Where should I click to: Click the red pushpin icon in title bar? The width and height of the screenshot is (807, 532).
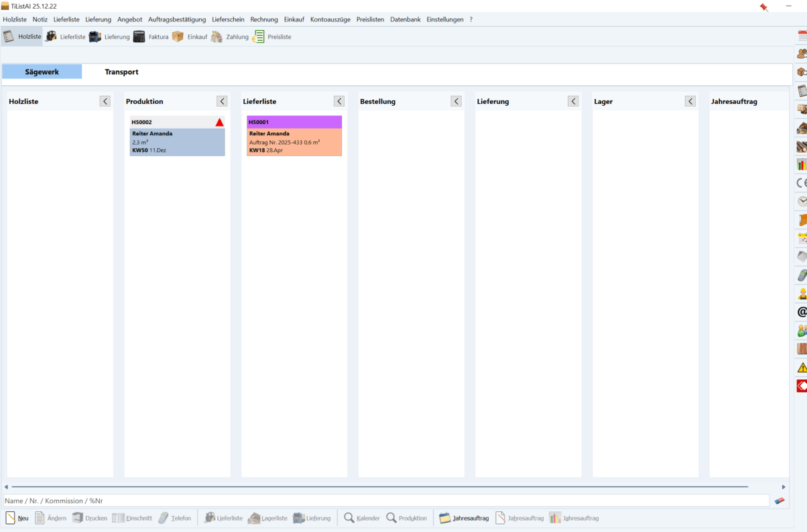coord(763,7)
